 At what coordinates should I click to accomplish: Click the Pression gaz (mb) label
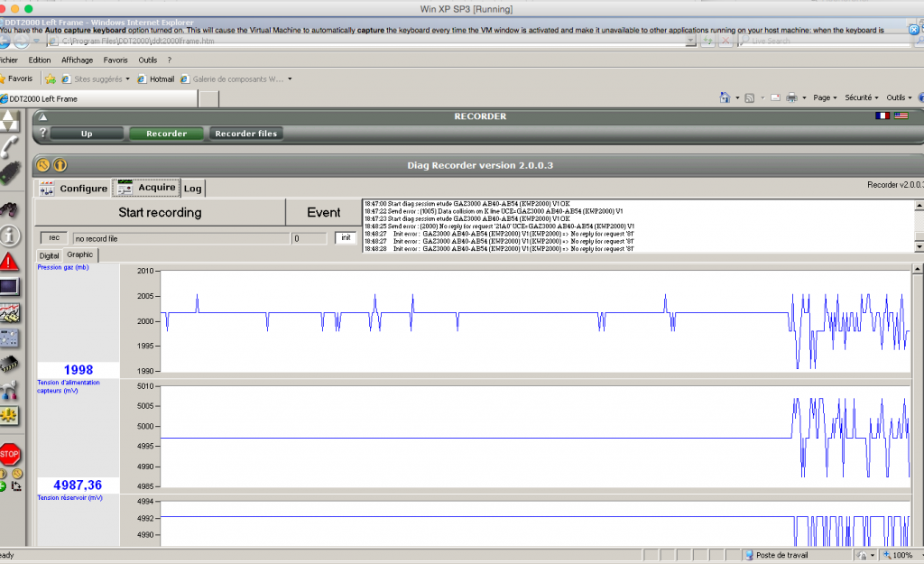click(63, 267)
